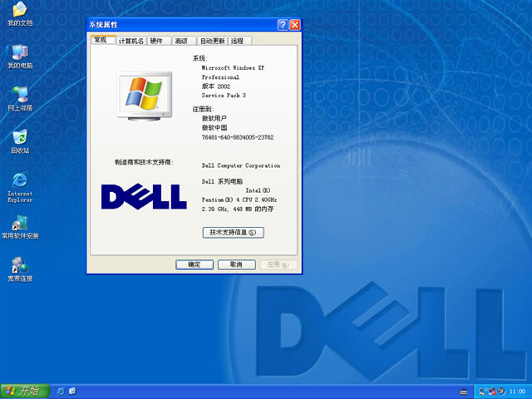
Task: Click the 网上邻居 desktop icon
Action: coord(20,99)
